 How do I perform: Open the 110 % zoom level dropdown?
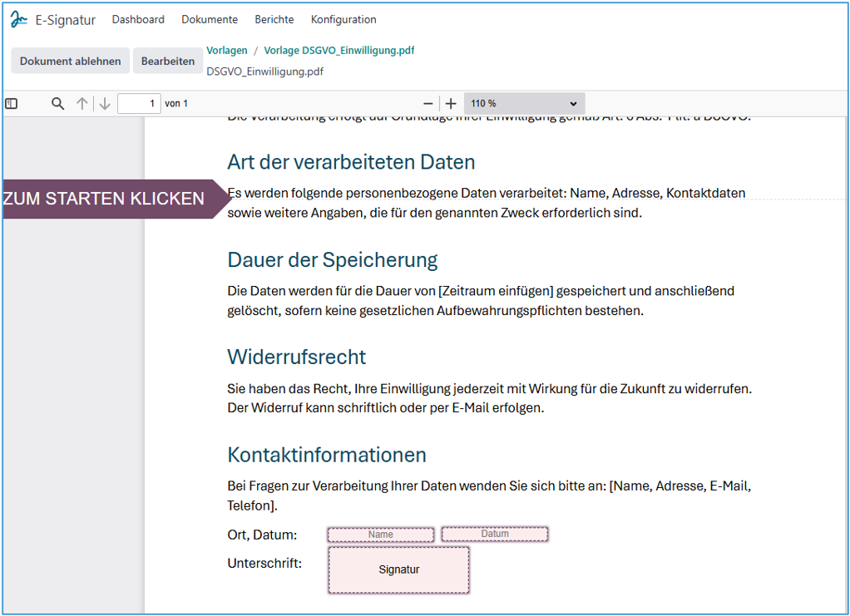524,104
